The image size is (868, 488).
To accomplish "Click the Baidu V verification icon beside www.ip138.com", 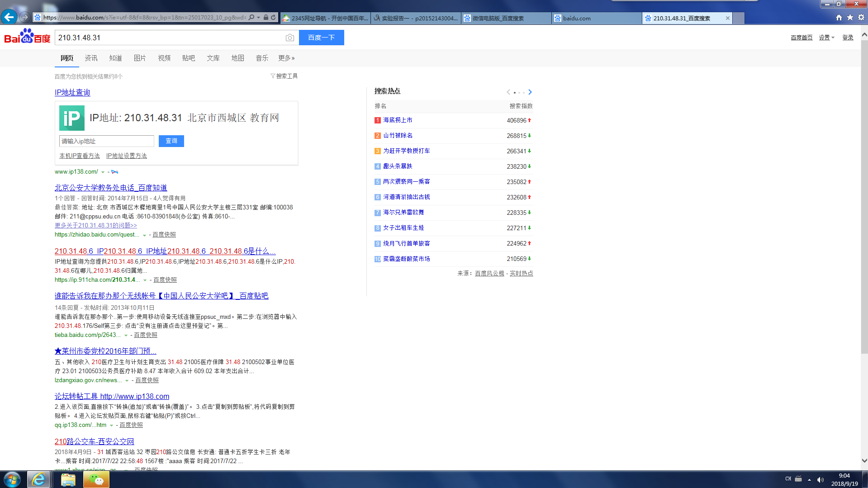I will (x=115, y=172).
